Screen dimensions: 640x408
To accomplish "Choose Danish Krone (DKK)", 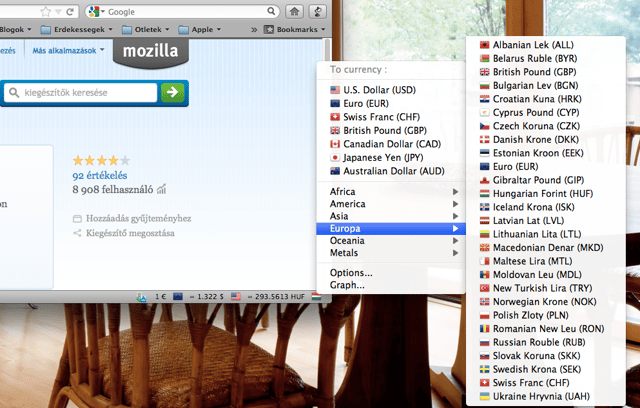I will pos(545,140).
